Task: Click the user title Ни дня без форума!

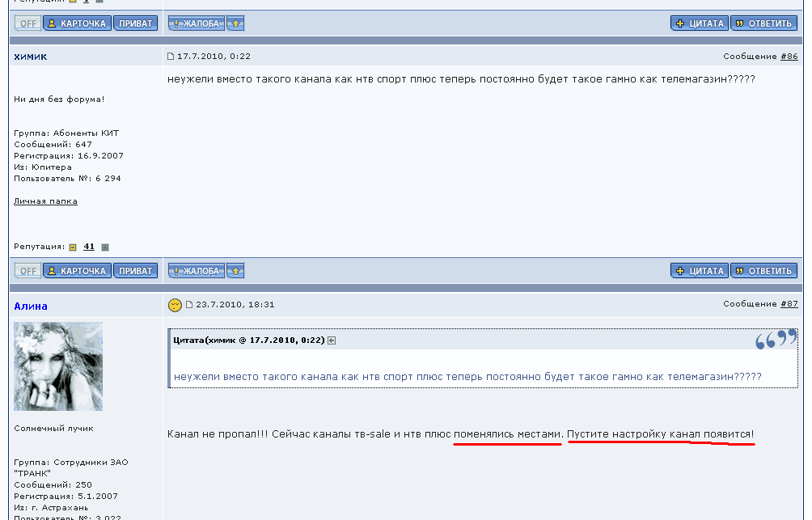Action: (59, 99)
